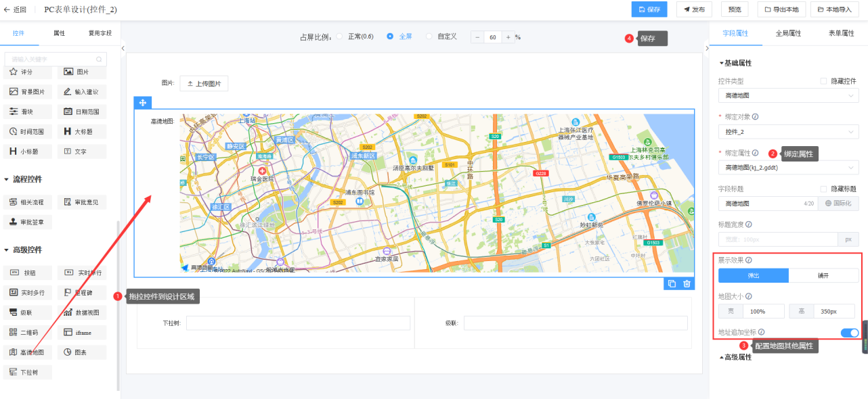868x399 pixels.
Task: Select the 高德地图 map control icon
Action: pyautogui.click(x=14, y=352)
